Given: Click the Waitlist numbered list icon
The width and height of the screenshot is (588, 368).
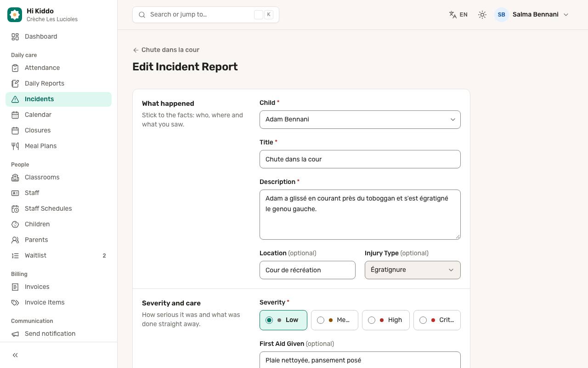Looking at the screenshot, I should pos(15,256).
